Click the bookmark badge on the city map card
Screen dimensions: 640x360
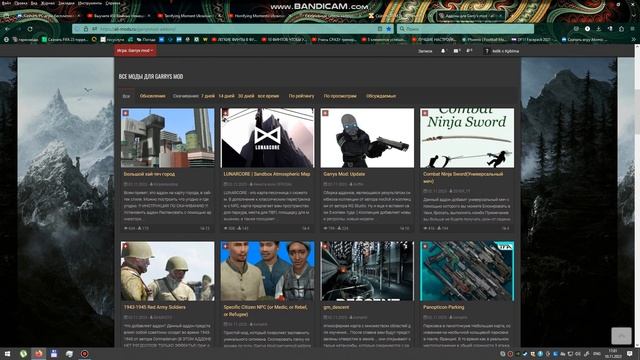tap(126, 113)
